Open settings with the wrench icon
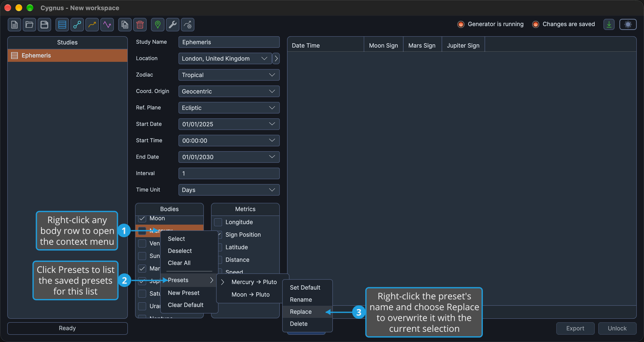644x342 pixels. 173,25
